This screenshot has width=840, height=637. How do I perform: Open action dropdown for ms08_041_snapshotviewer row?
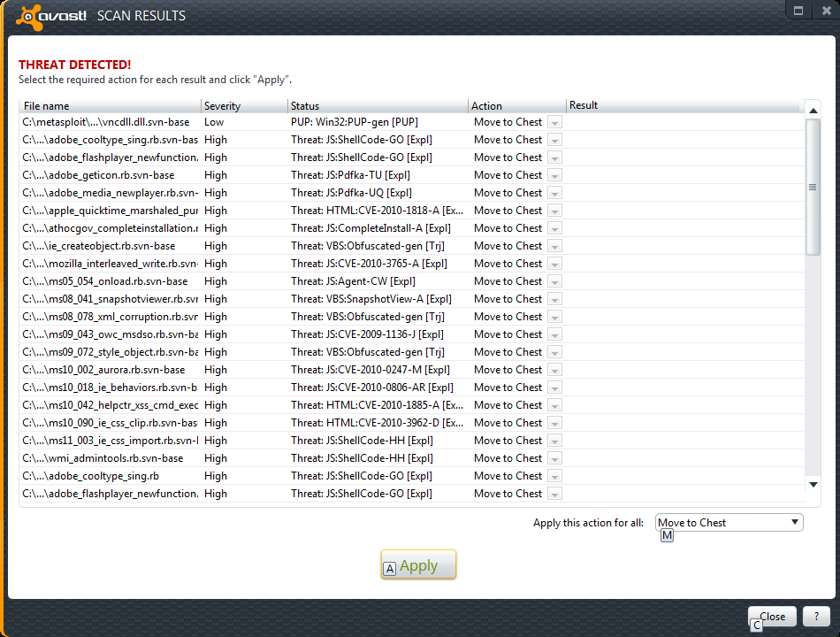click(555, 300)
